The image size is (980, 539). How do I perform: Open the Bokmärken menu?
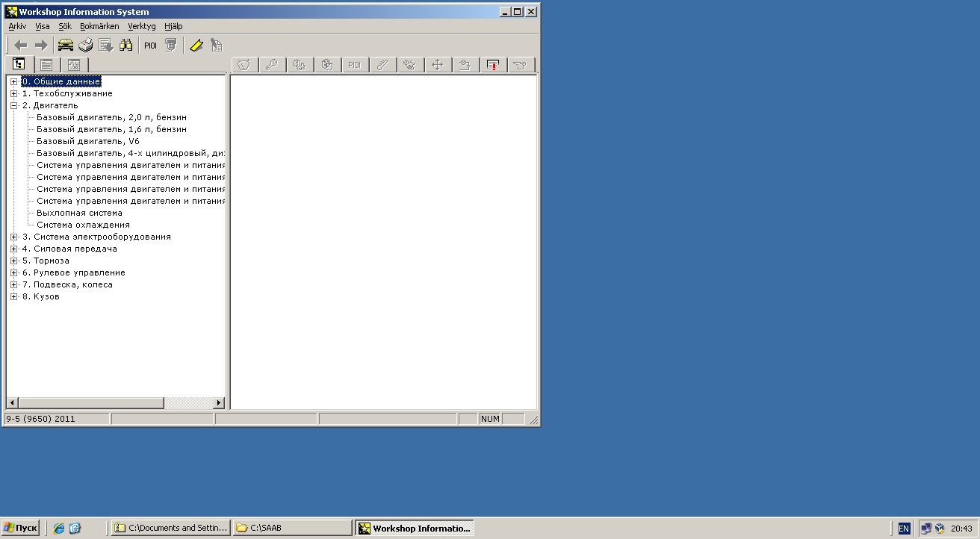[x=99, y=26]
